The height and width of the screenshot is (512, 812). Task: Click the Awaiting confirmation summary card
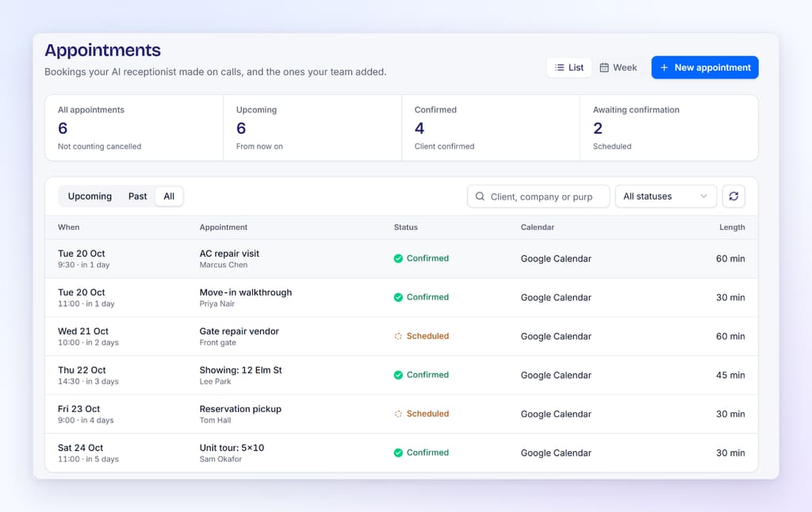click(x=668, y=128)
